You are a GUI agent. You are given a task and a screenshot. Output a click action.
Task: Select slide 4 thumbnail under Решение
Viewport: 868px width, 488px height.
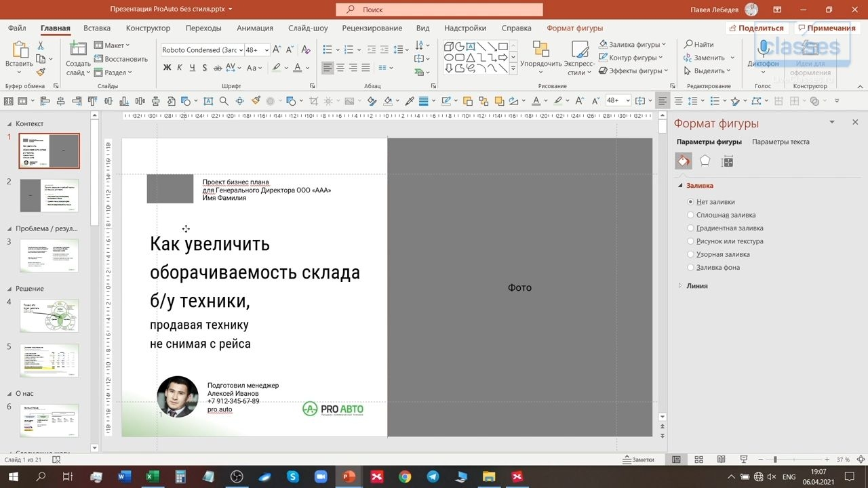click(x=49, y=316)
